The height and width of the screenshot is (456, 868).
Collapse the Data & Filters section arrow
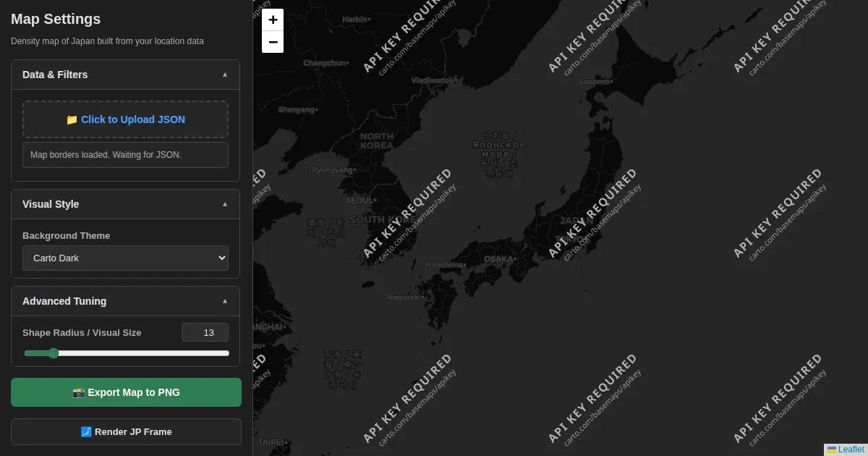tap(225, 75)
